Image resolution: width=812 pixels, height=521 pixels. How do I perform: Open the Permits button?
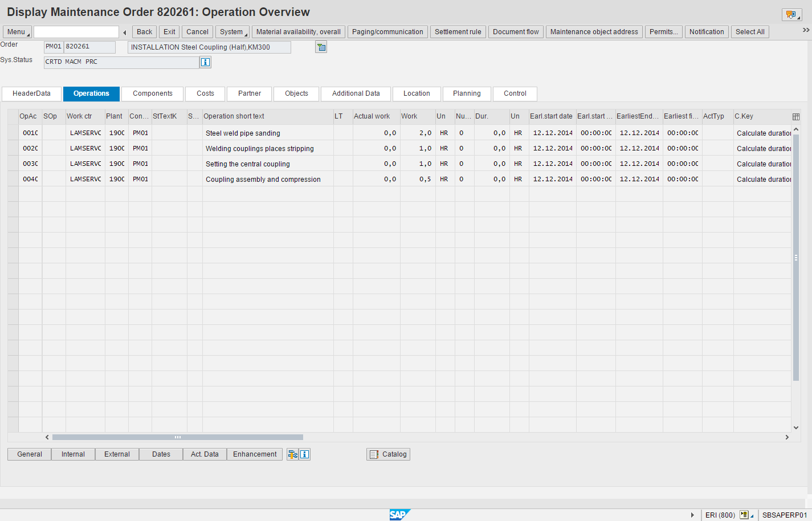click(664, 32)
